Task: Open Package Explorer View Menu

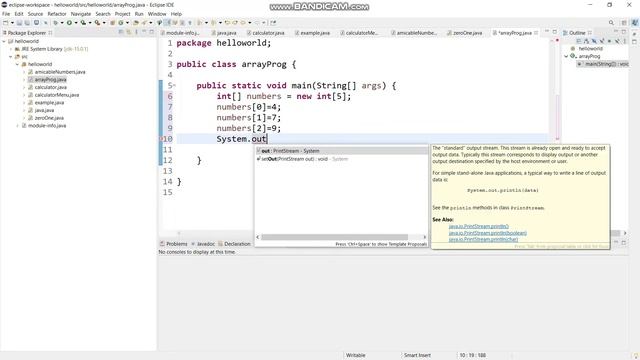Action: (x=136, y=32)
